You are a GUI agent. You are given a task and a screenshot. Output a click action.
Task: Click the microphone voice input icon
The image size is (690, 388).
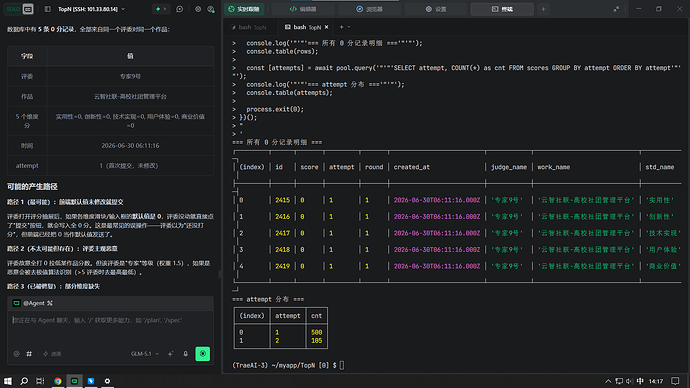coord(186,354)
